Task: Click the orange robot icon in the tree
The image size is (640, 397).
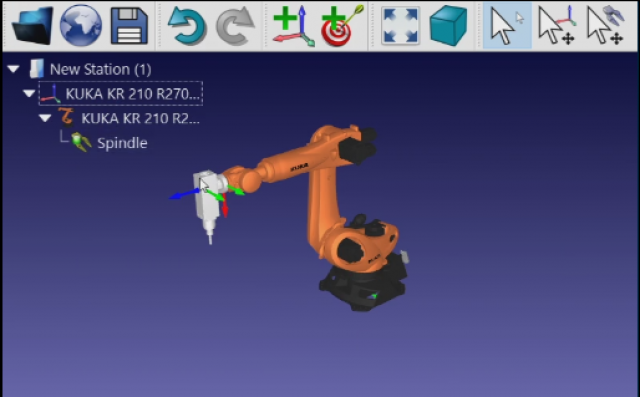Action: coord(66,117)
